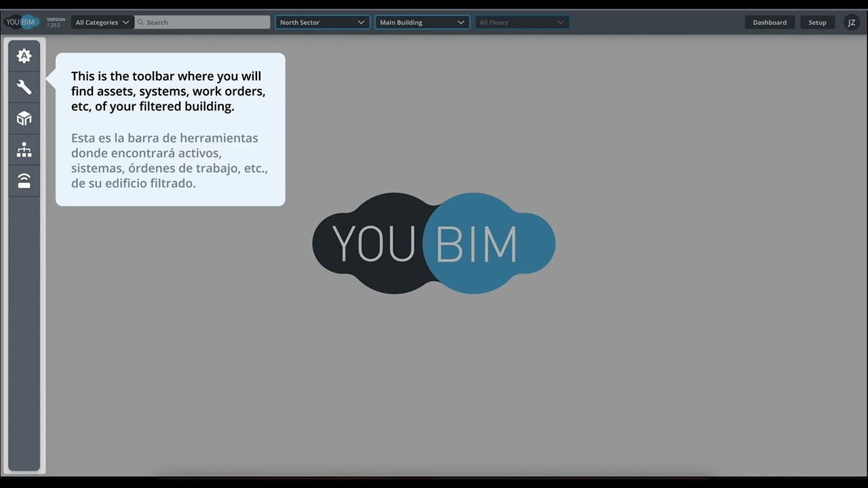
Task: Click into the Search field
Action: [202, 22]
